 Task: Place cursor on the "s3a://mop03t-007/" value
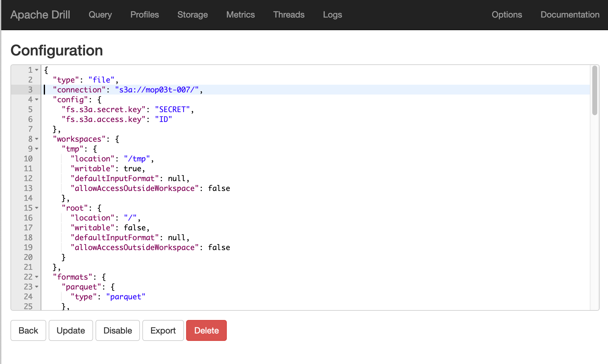(157, 90)
